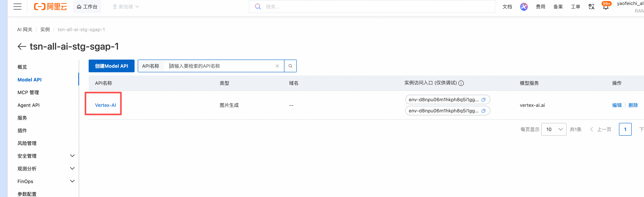
Task: Open the 文档 documentation link
Action: [507, 7]
